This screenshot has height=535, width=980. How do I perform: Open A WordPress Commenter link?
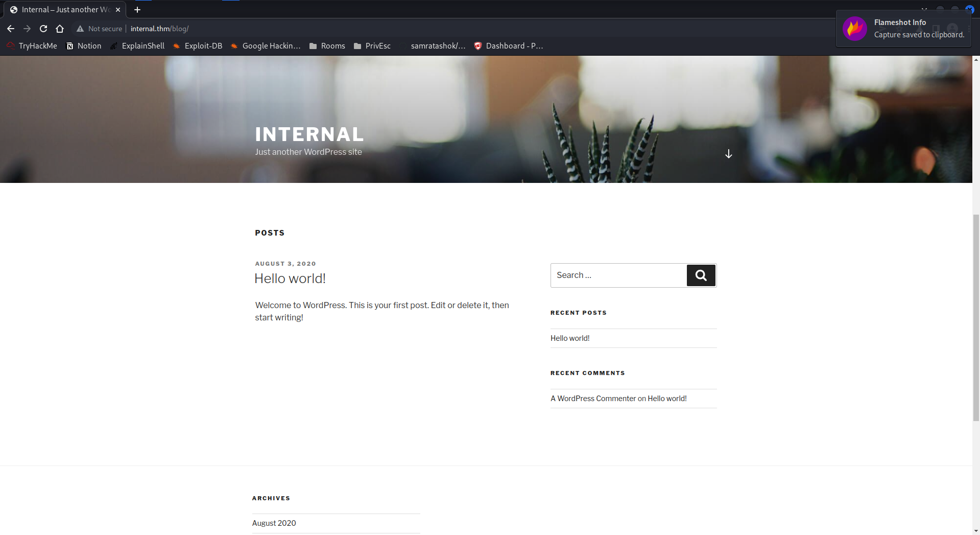pos(593,399)
